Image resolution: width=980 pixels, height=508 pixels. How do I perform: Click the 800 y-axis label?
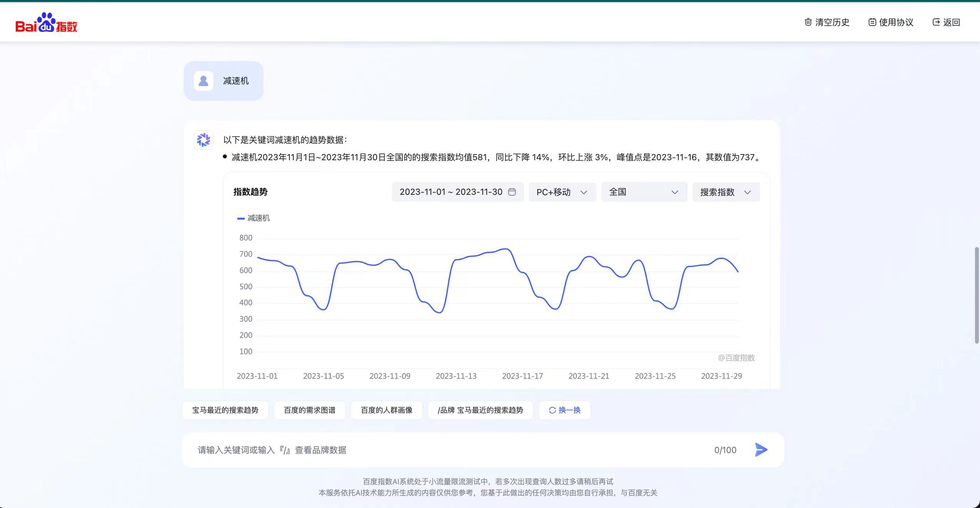click(246, 238)
